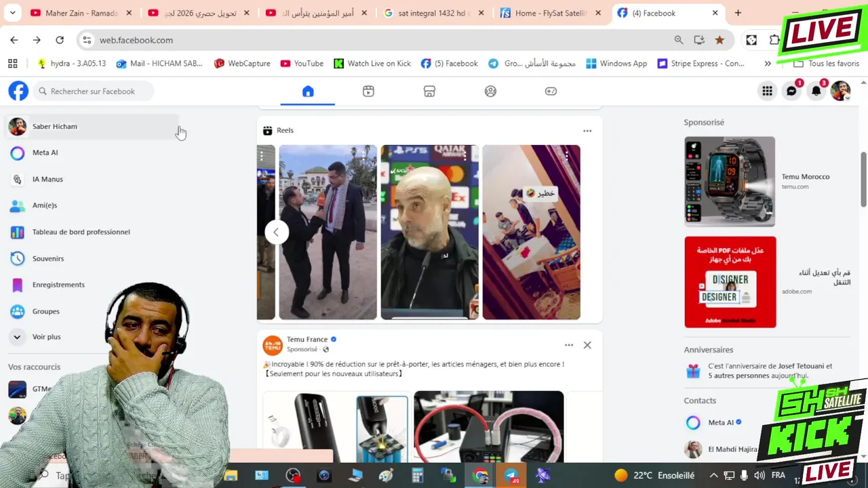Open the Facebook Home feed tab
This screenshot has width=868, height=488.
(308, 91)
